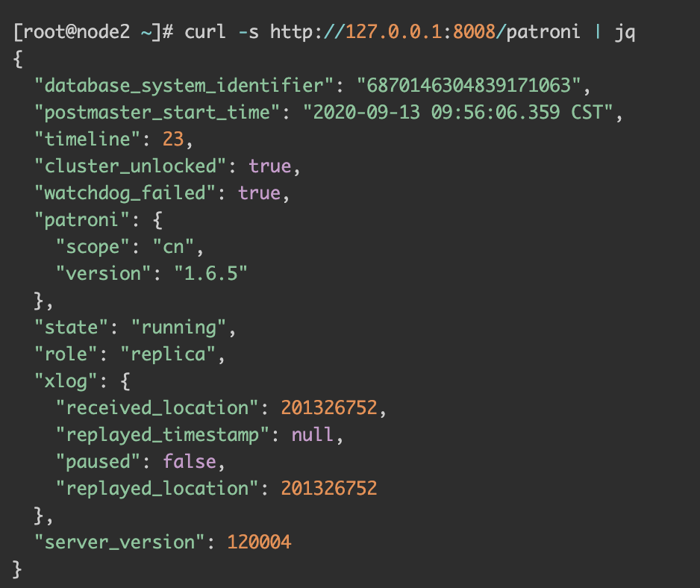Image resolution: width=700 pixels, height=588 pixels.
Task: Click the scope value "cn"
Action: pos(173,247)
